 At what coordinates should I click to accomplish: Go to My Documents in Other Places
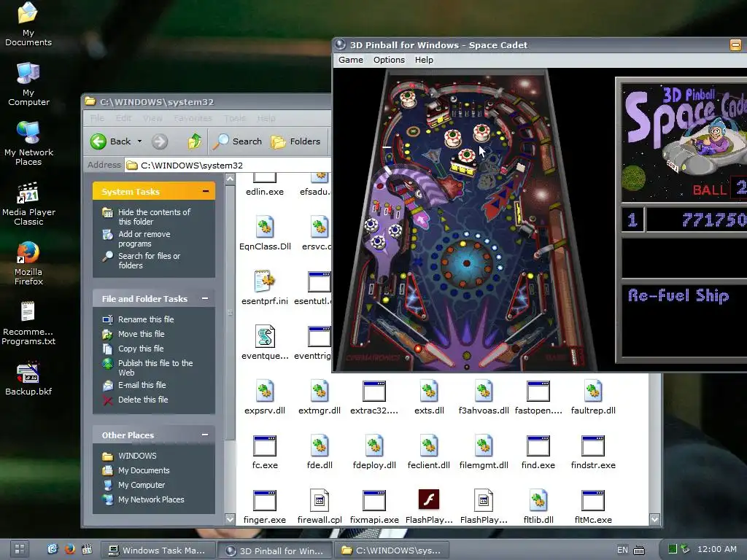point(144,470)
